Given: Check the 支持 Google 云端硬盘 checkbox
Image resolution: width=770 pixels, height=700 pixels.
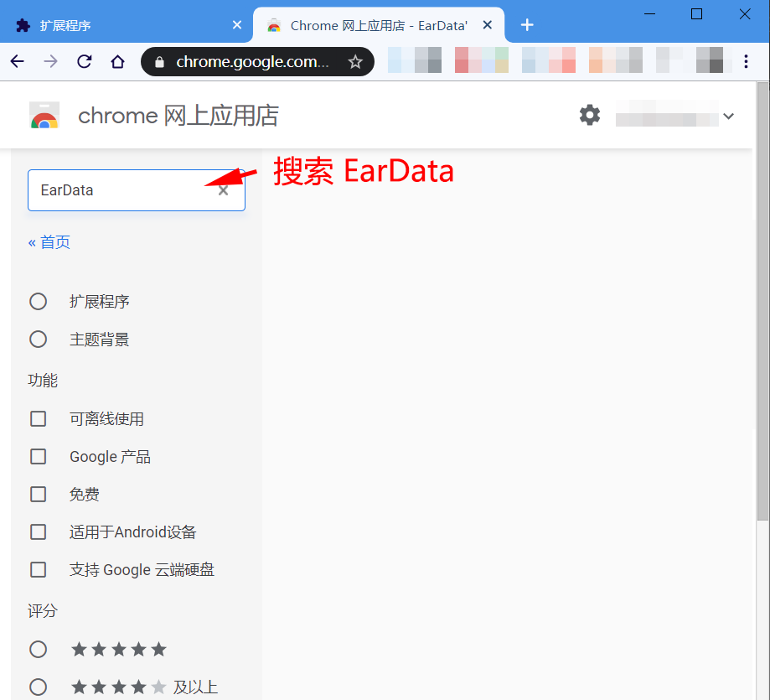Looking at the screenshot, I should [x=39, y=570].
